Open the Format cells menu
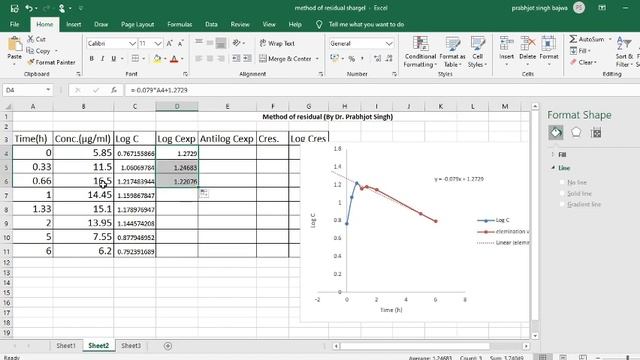Image resolution: width=640 pixels, height=360 pixels. [549, 52]
